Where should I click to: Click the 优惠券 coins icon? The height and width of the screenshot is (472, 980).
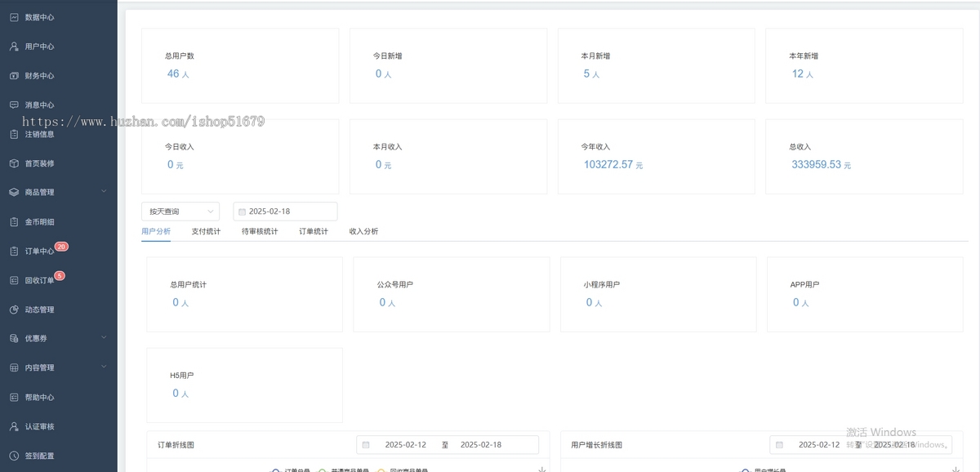pyautogui.click(x=14, y=338)
